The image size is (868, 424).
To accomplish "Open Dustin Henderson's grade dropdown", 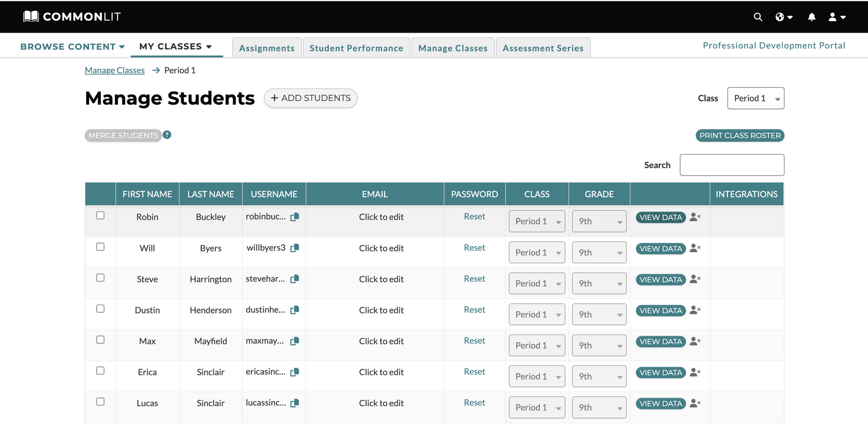I will point(599,314).
